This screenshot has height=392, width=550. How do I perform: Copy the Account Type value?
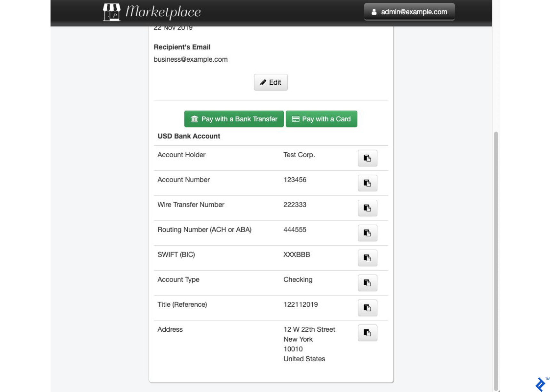(x=367, y=283)
